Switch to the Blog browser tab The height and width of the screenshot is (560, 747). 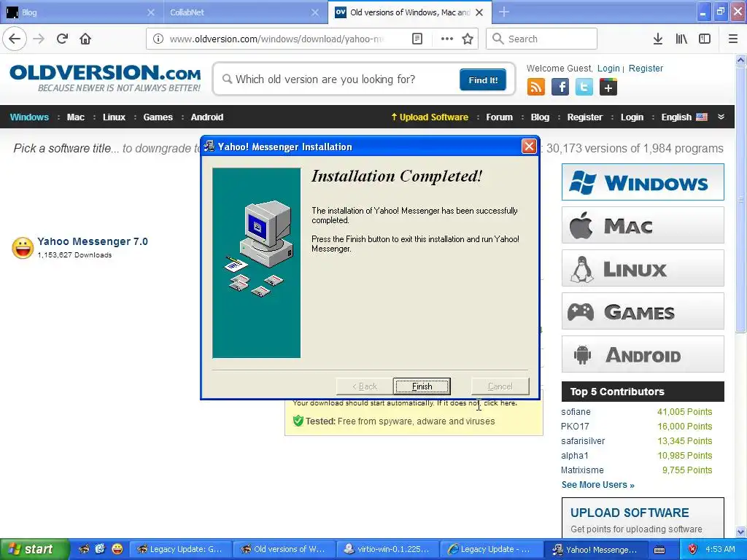click(x=82, y=12)
